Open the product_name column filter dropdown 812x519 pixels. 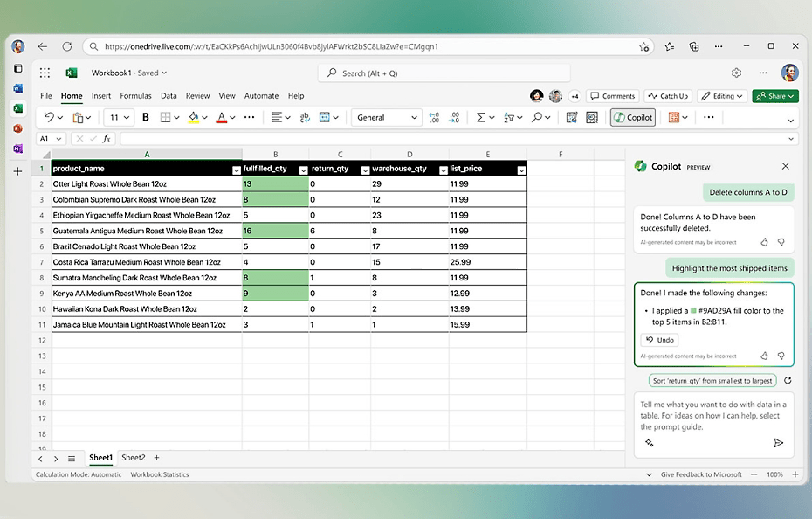point(236,170)
